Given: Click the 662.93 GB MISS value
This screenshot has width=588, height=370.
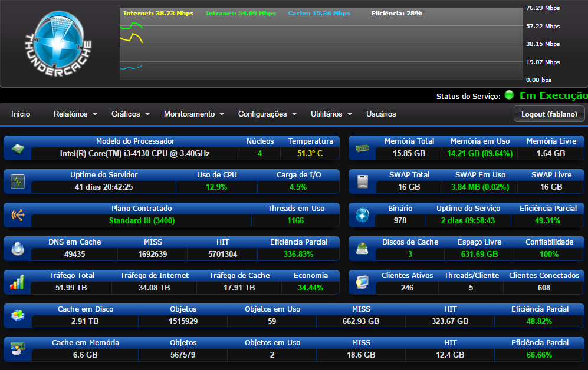Looking at the screenshot, I should (361, 321).
